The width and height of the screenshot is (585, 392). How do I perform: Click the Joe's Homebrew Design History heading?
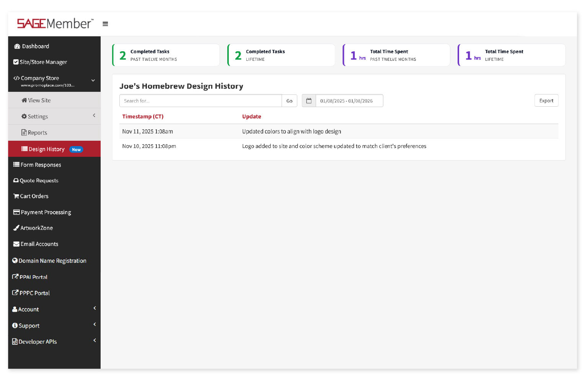(x=181, y=86)
